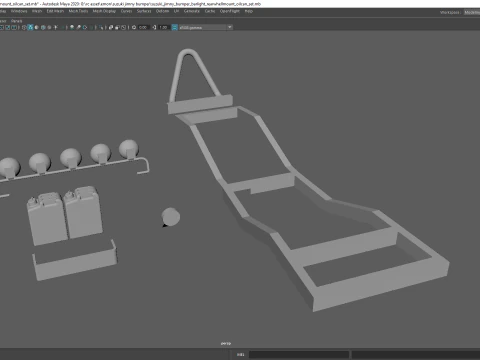Open the Mesh Tools menu
Viewport: 480px width, 360px height.
click(x=78, y=11)
